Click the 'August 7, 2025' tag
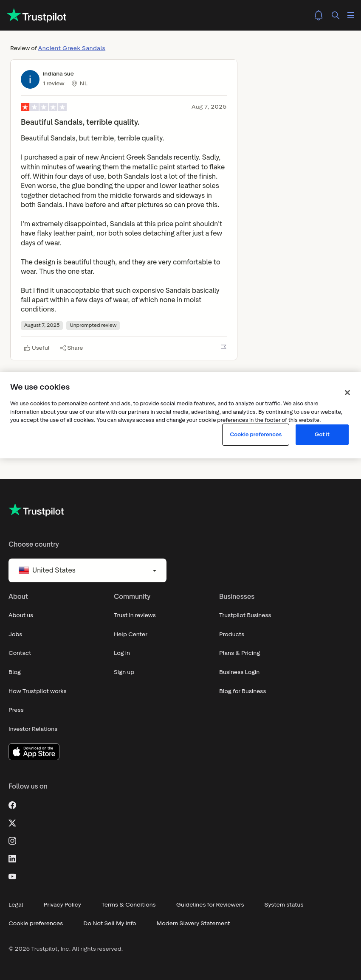This screenshot has height=980, width=361. tap(42, 326)
